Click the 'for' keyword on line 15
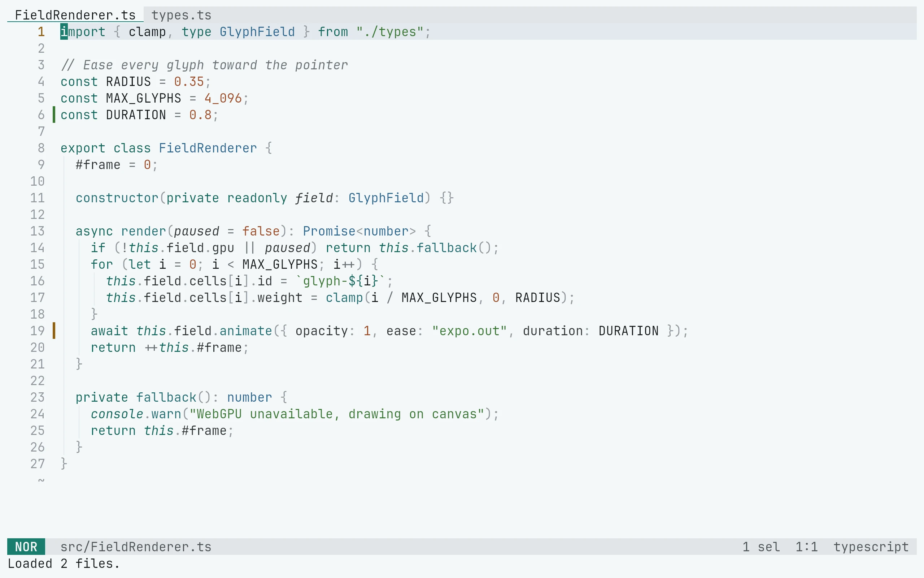924x578 pixels. click(x=102, y=264)
